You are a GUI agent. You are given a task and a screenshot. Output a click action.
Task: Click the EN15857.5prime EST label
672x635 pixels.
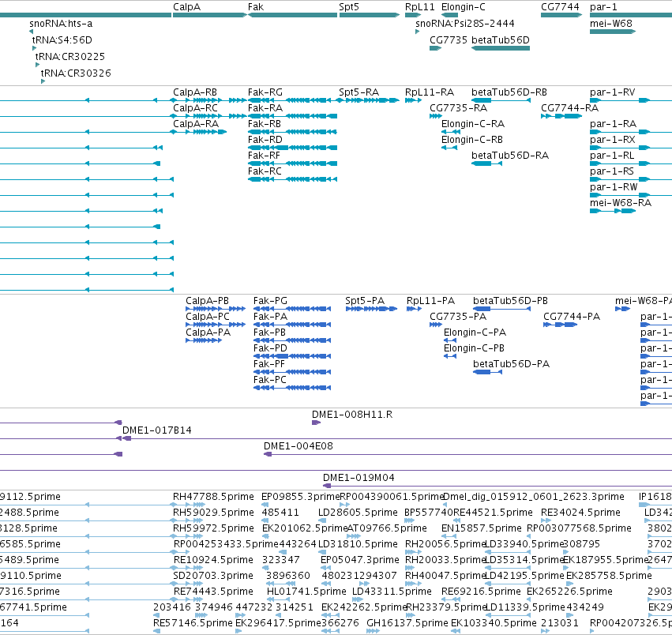(x=482, y=528)
